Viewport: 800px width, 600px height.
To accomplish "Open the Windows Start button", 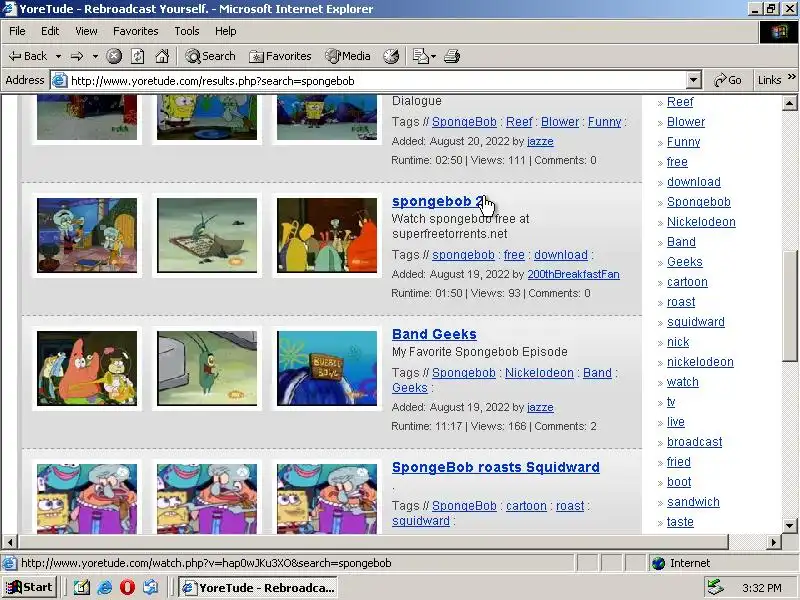I will (x=29, y=588).
